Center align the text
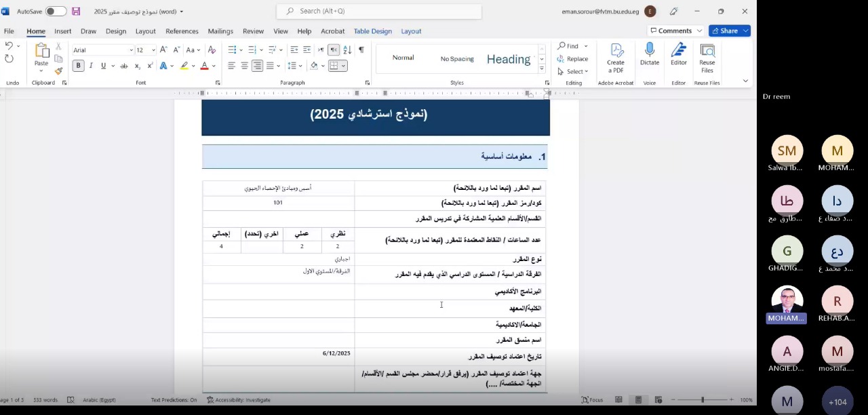Viewport: 868px width, 415px height. pyautogui.click(x=244, y=66)
